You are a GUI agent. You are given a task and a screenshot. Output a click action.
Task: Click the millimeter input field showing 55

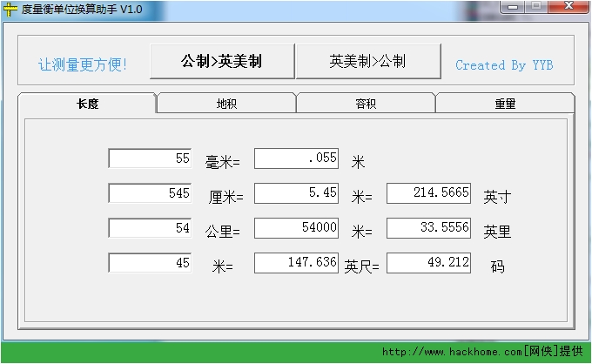pos(150,158)
